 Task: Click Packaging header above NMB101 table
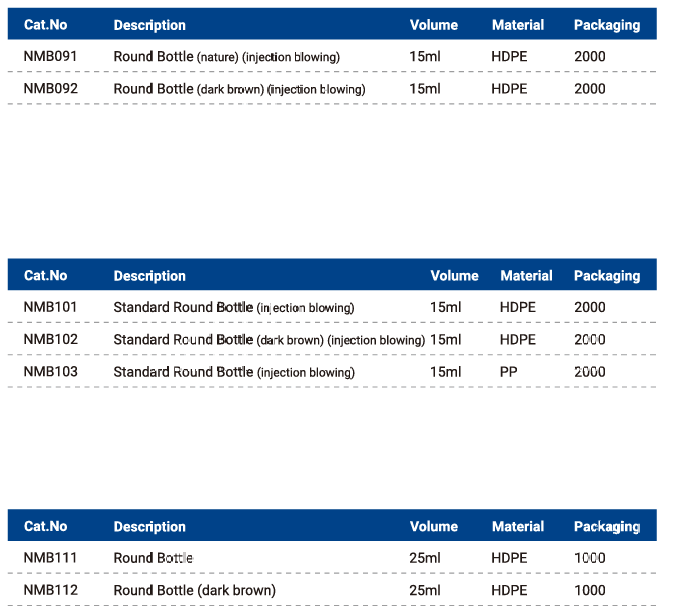click(x=607, y=276)
